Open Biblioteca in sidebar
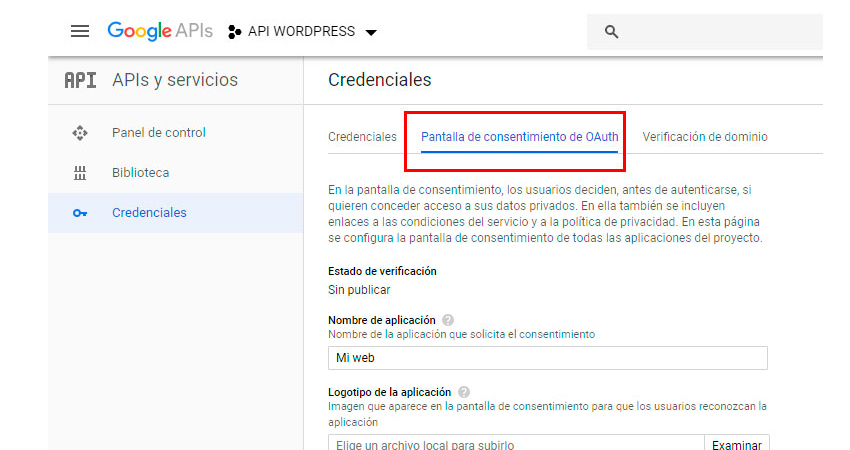This screenshot has width=850, height=450. click(x=175, y=173)
